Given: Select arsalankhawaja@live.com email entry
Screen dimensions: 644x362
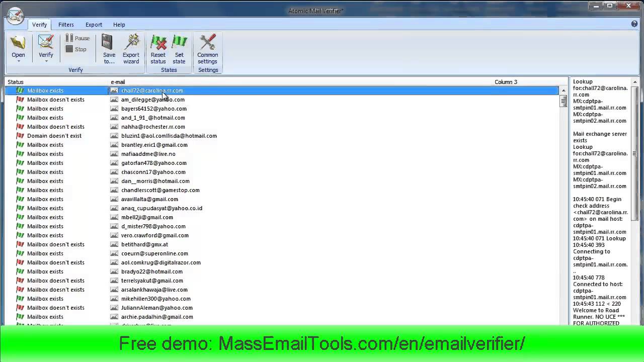Looking at the screenshot, I should 154,290.
